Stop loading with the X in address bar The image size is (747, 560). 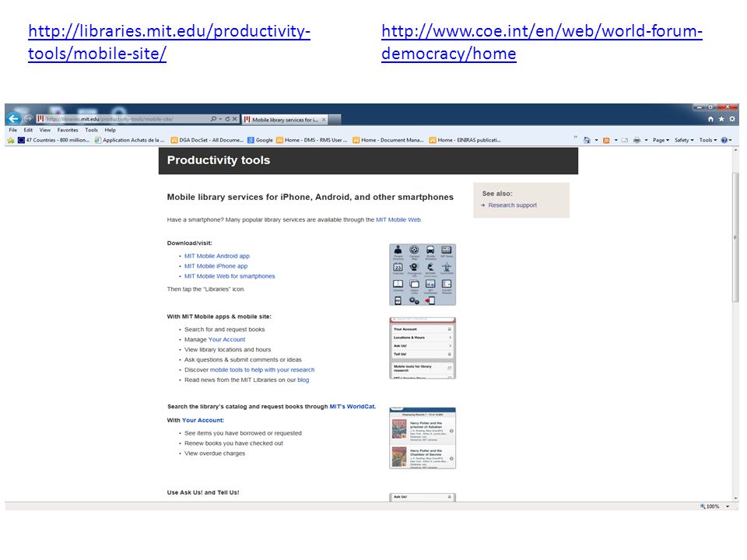234,119
